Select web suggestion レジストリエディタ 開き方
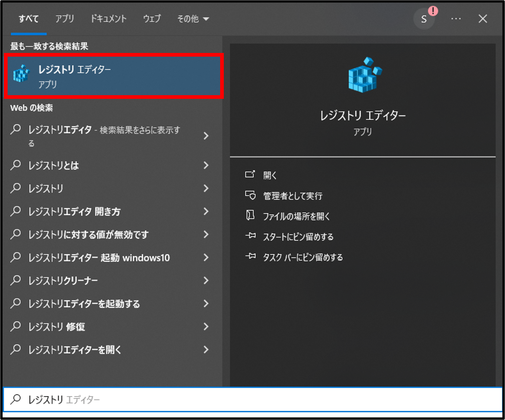This screenshot has width=505, height=420. [x=74, y=211]
